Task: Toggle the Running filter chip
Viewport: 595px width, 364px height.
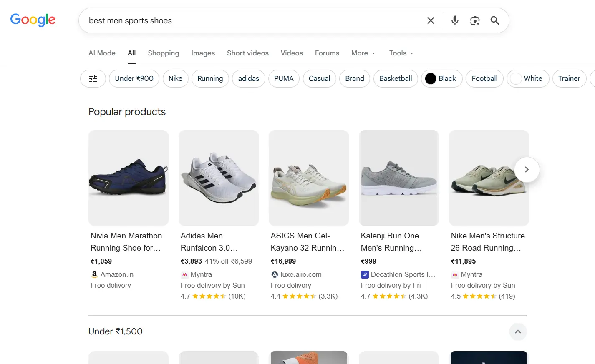Action: 210,78
